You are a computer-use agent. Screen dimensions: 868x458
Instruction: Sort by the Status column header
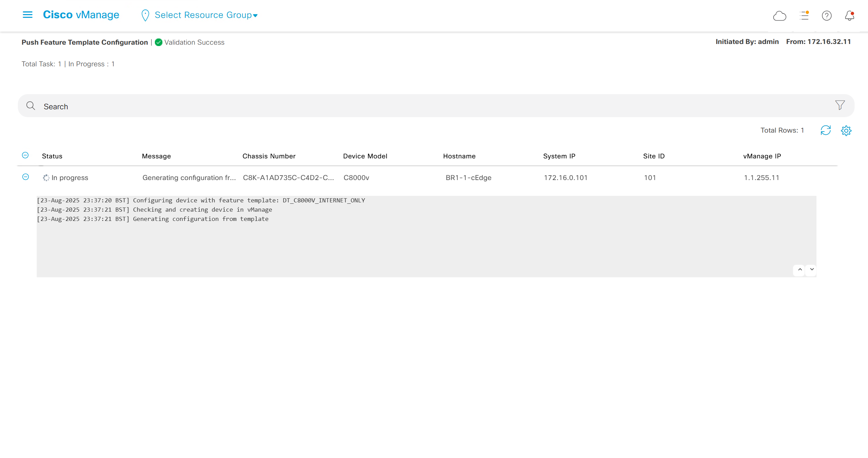pos(52,156)
